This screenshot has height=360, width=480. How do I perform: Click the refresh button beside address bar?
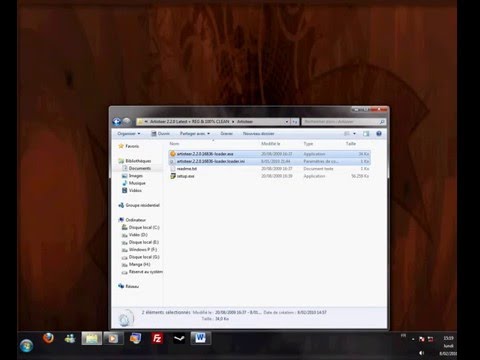coord(295,122)
